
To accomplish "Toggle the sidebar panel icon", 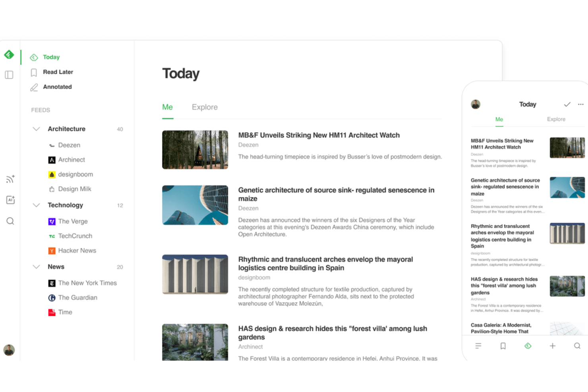I will 9,75.
